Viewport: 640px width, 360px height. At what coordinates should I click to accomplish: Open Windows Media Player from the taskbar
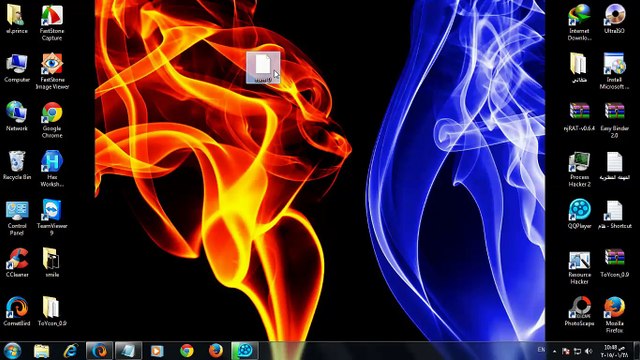tap(157, 351)
